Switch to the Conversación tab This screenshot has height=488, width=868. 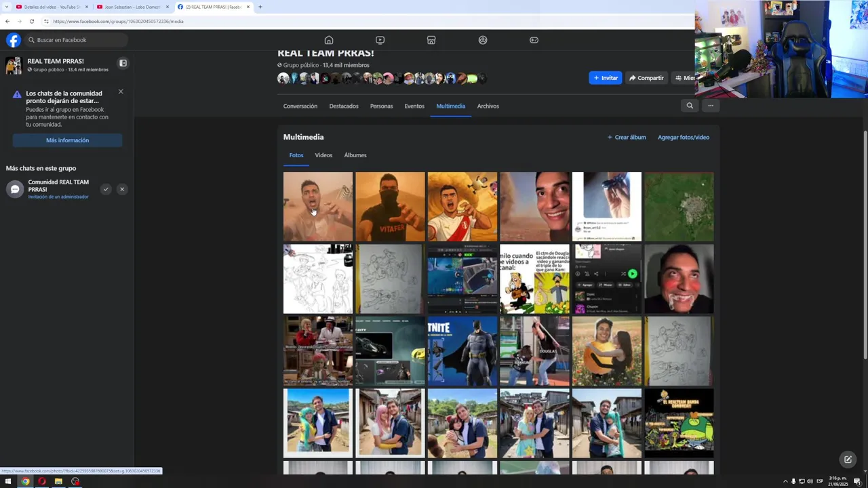(300, 106)
